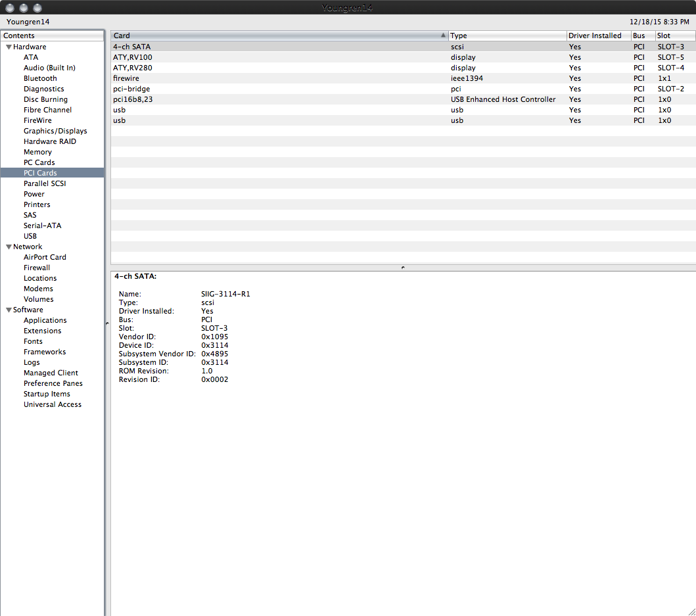This screenshot has width=696, height=616.
Task: Select the pci-bridge card row
Action: pos(403,89)
